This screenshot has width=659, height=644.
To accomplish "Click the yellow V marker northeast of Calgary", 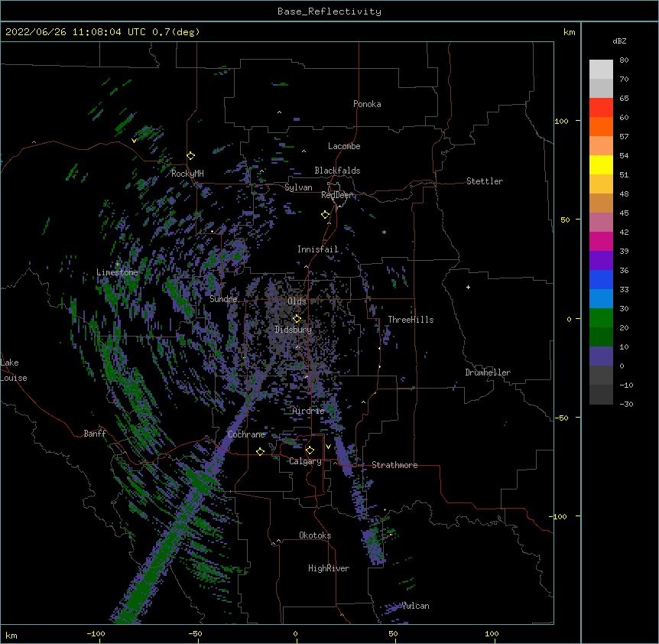I will (328, 447).
